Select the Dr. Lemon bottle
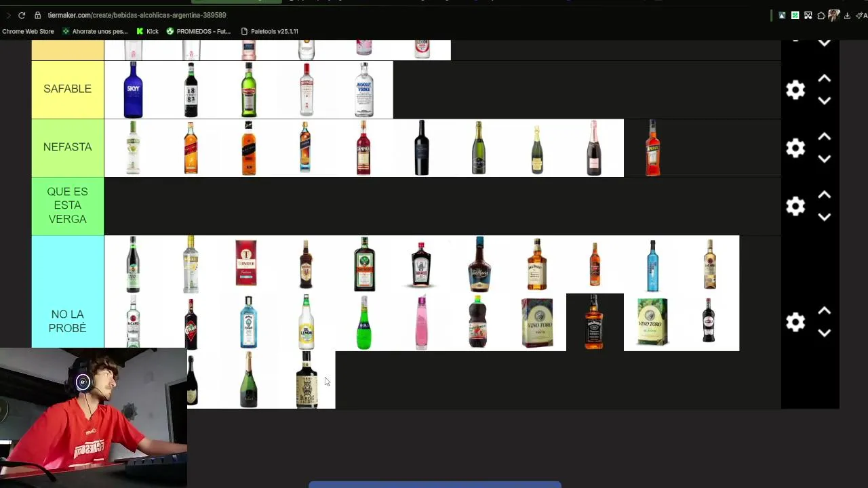 click(x=306, y=322)
